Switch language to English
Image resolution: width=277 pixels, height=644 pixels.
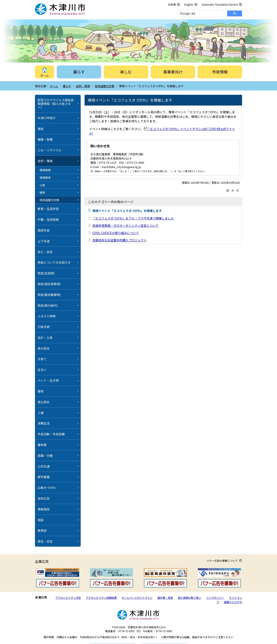tap(189, 5)
